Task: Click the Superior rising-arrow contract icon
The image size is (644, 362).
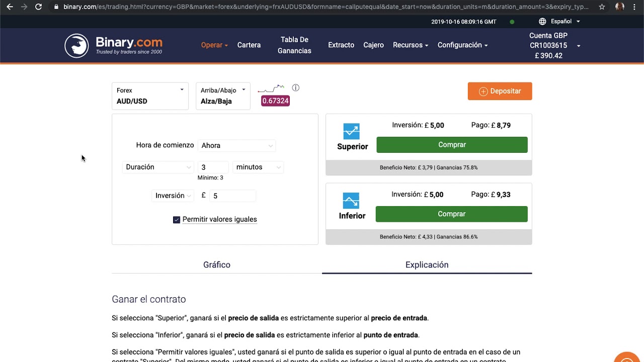Action: click(351, 132)
